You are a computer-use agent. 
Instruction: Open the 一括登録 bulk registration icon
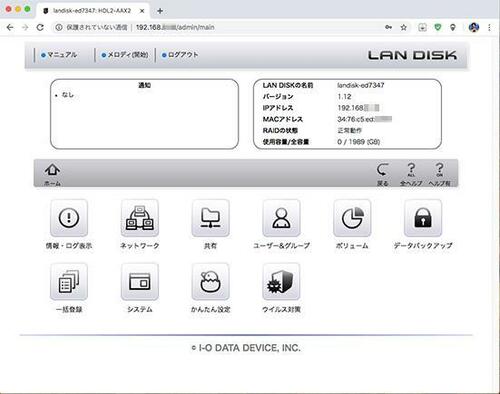(x=69, y=282)
